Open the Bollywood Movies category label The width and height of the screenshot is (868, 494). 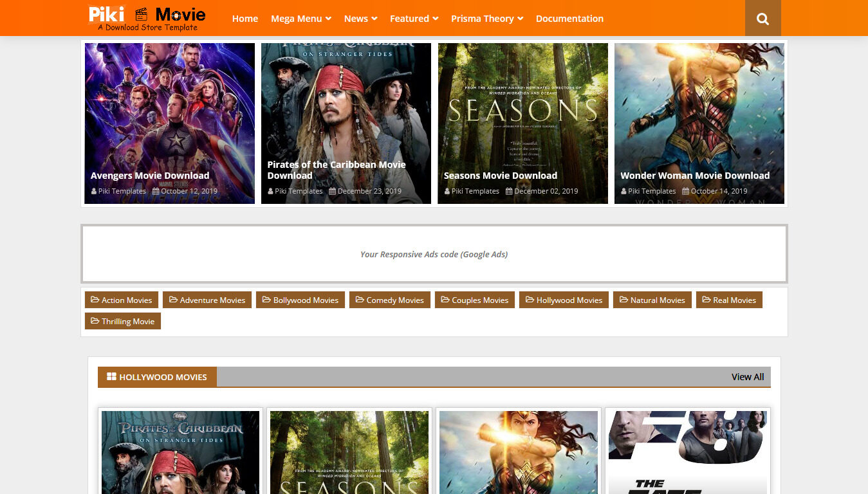[300, 300]
